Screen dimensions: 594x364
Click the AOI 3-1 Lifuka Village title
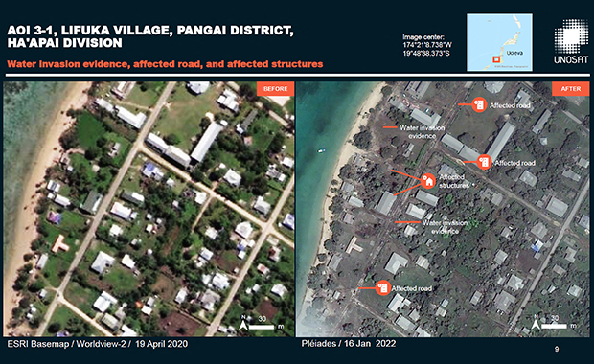click(x=150, y=36)
